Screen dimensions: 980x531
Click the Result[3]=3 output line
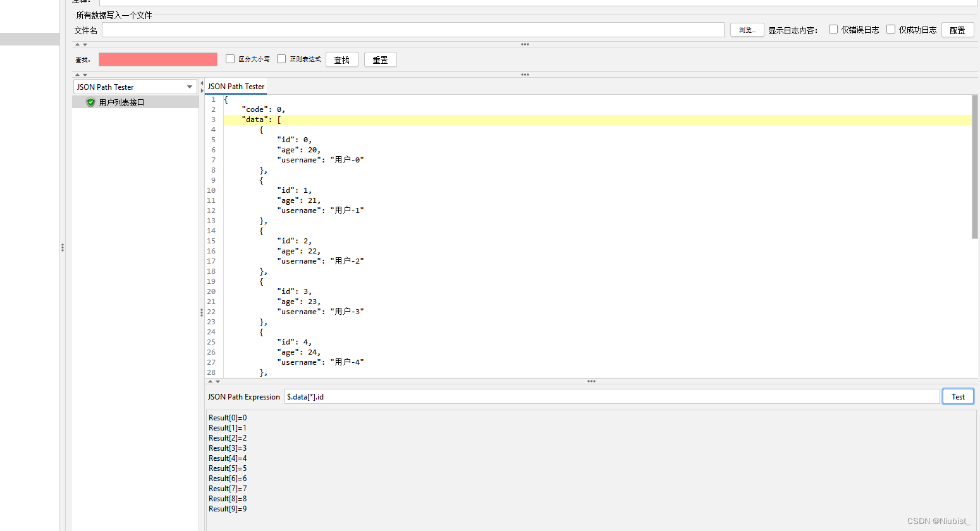coord(228,448)
